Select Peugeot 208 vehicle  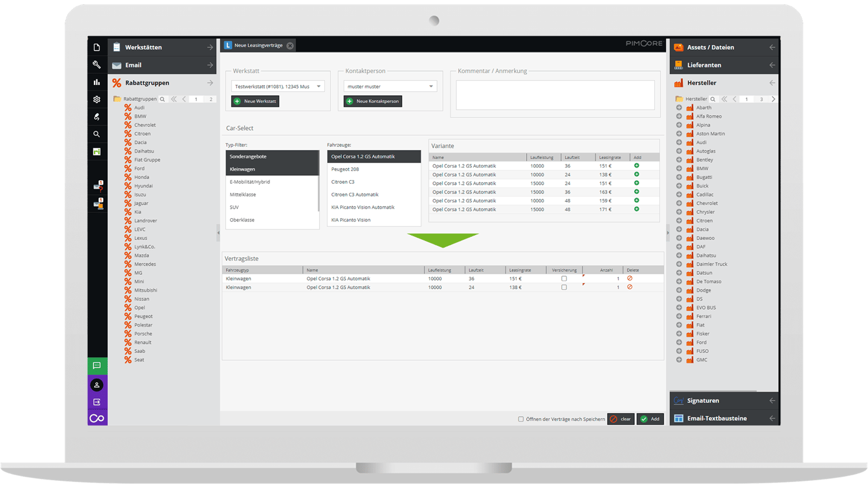374,169
